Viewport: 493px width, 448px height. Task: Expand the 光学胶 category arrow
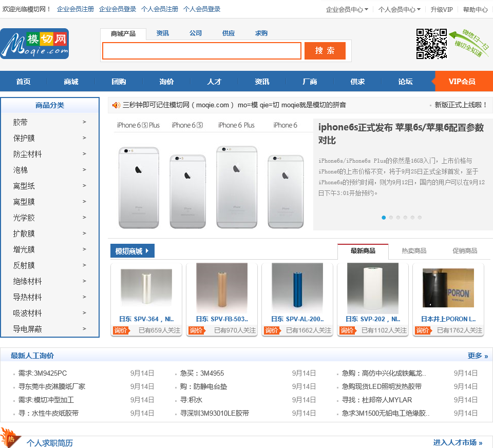tap(84, 218)
